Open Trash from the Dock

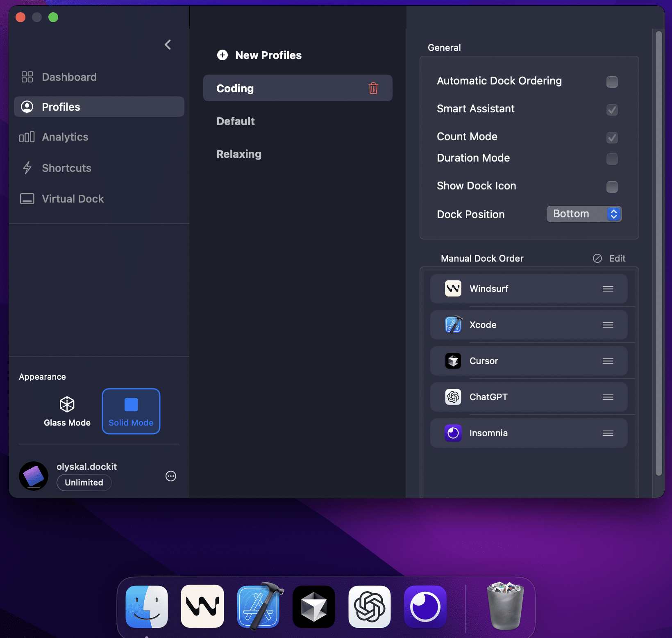(506, 606)
